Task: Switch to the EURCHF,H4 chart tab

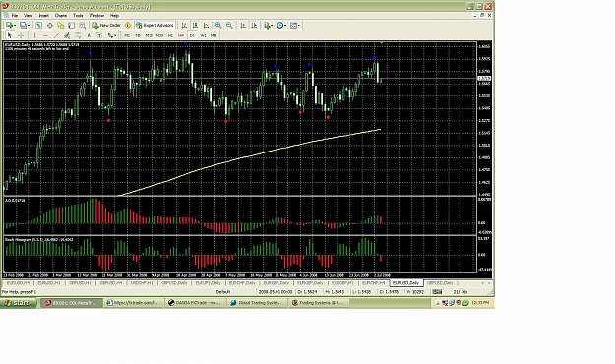Action: (x=373, y=283)
